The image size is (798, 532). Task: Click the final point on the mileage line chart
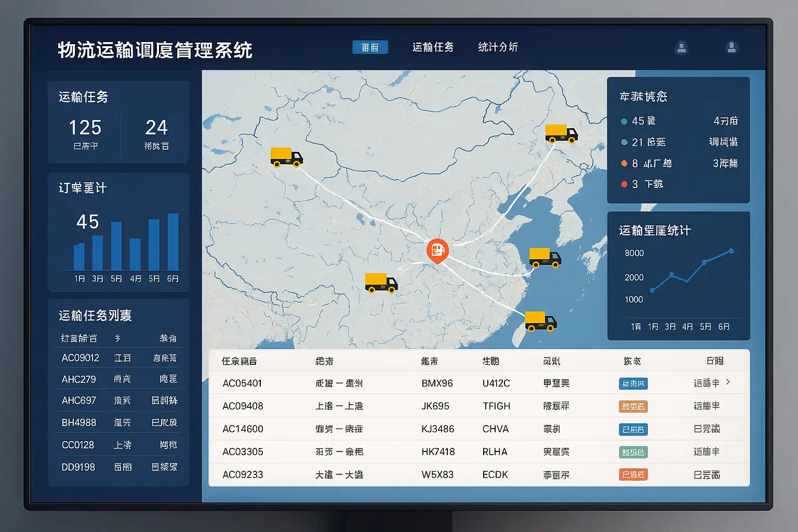(x=731, y=251)
